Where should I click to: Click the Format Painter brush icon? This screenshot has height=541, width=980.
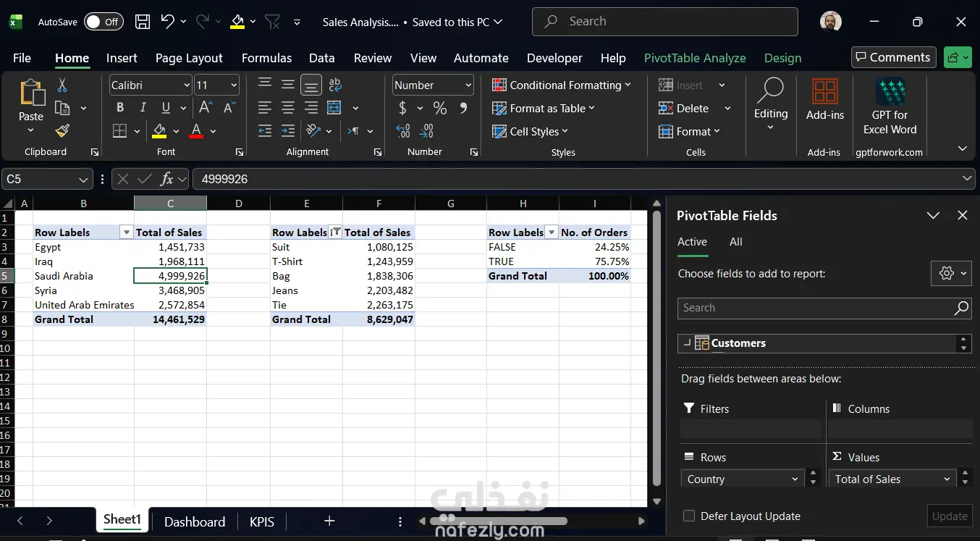(62, 131)
